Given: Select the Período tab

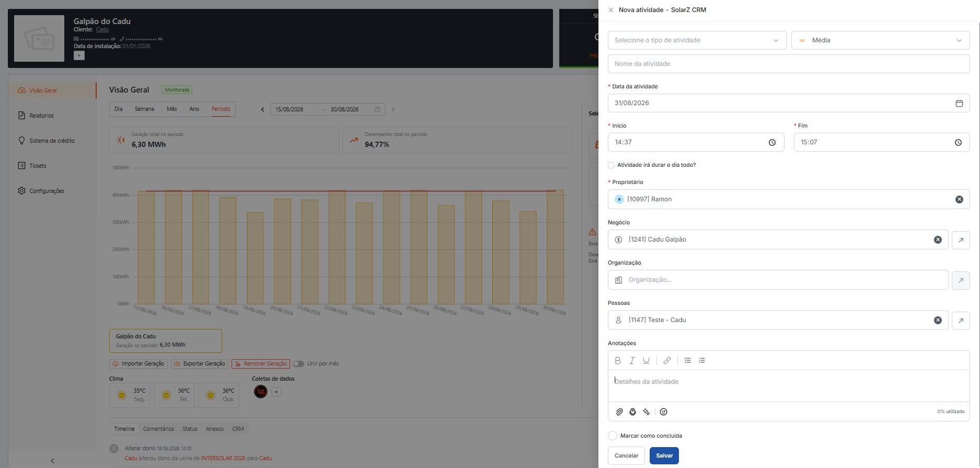Looking at the screenshot, I should coord(221,109).
